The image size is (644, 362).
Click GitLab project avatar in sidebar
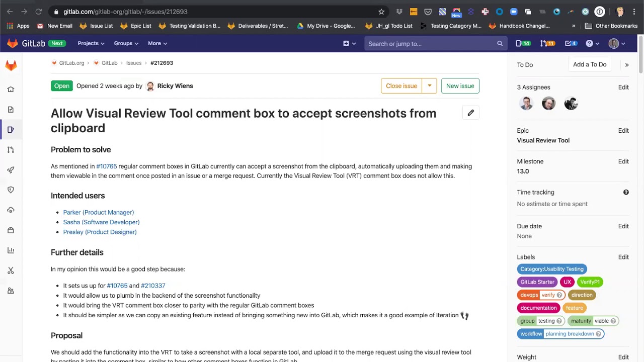pos(11,65)
